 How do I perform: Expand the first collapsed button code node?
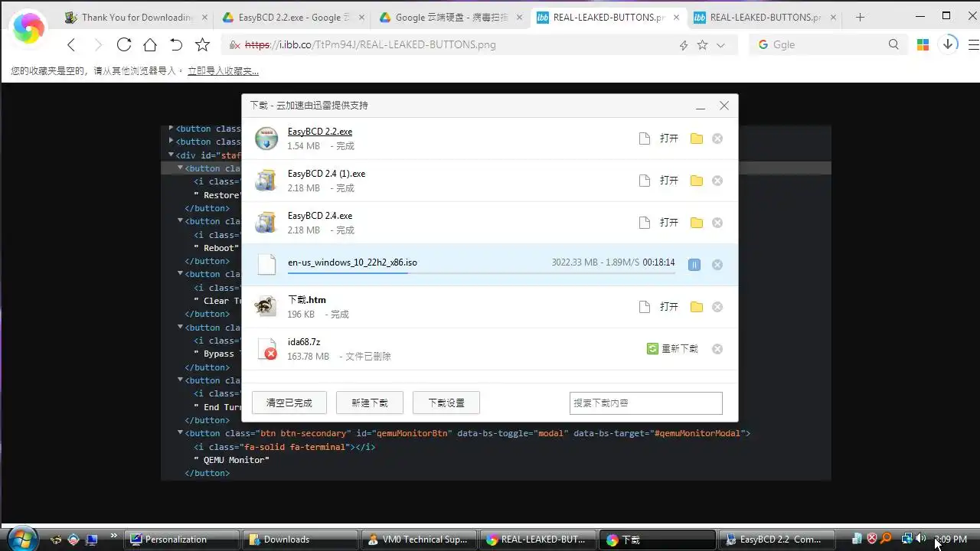[x=171, y=129]
